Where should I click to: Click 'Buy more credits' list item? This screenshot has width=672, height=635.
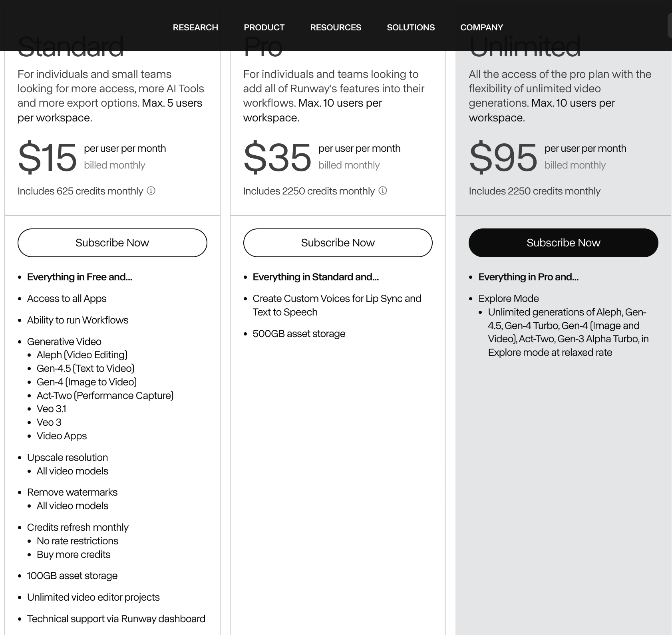click(74, 555)
